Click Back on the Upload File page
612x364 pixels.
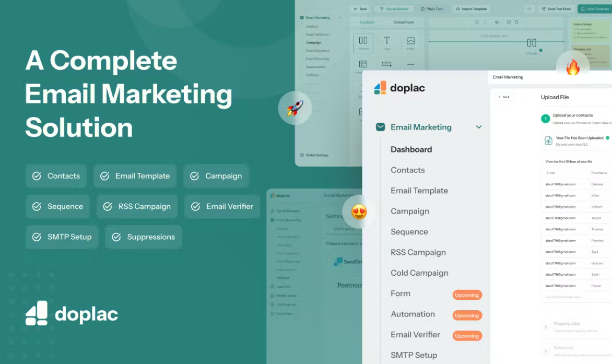pos(503,97)
